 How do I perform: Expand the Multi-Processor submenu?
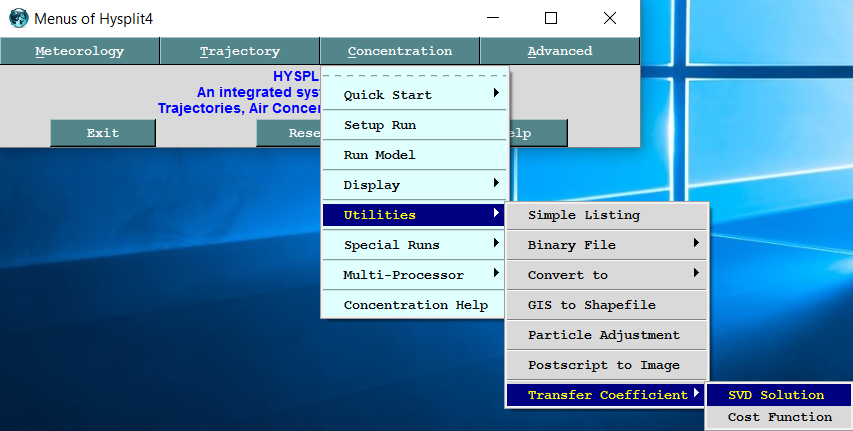click(415, 274)
